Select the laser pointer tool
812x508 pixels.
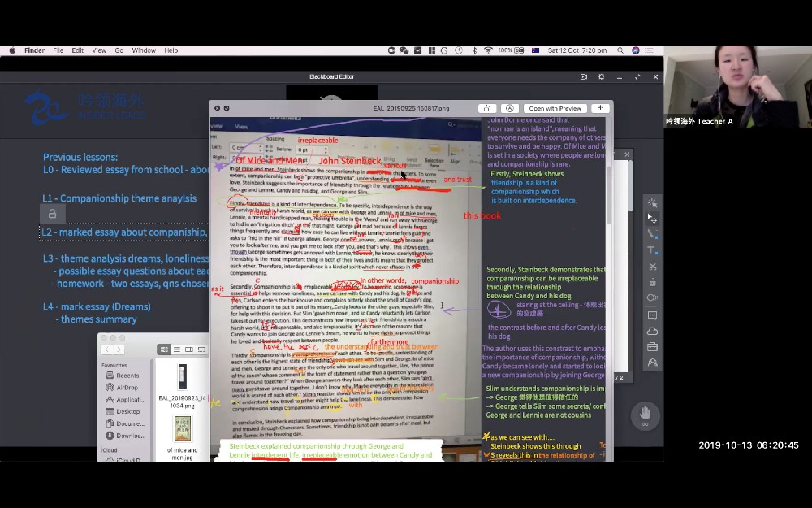coord(652,203)
